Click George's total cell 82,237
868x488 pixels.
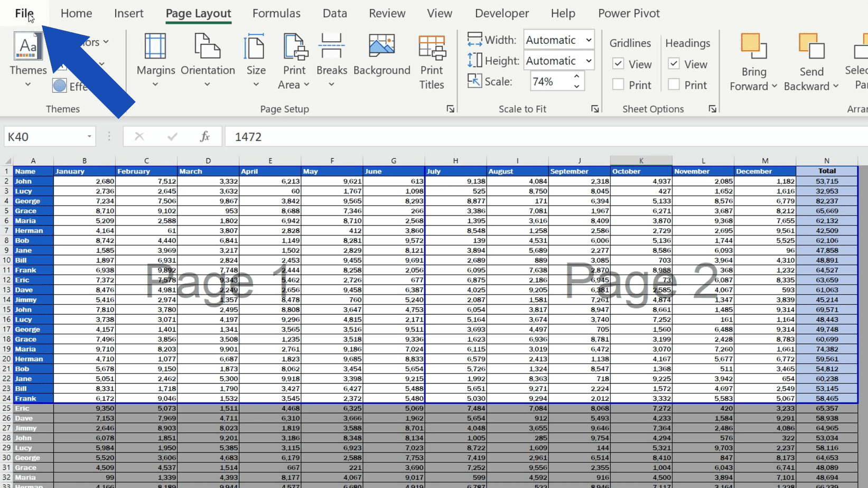827,201
